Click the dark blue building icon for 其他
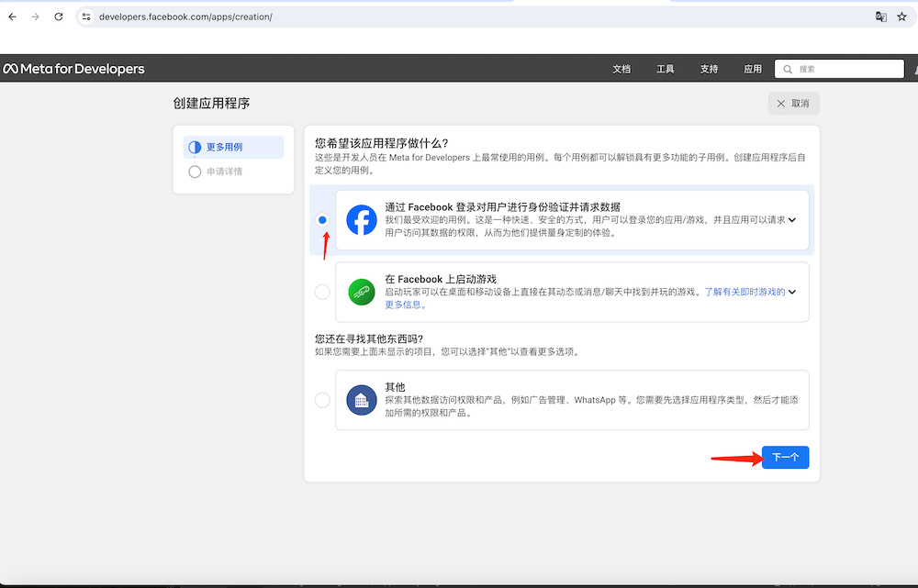This screenshot has height=588, width=918. click(x=362, y=400)
